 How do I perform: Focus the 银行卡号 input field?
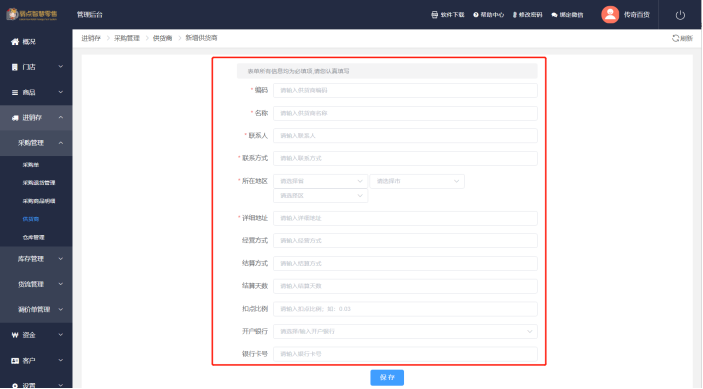click(405, 354)
